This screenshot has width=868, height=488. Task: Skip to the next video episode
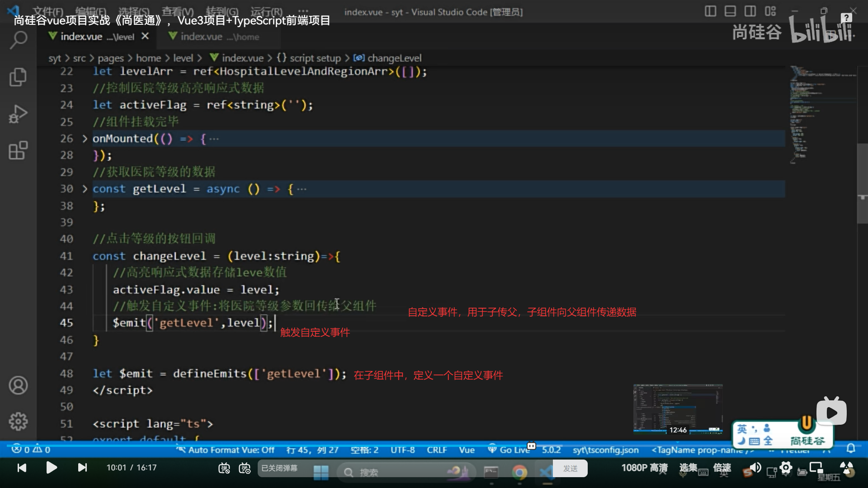[82, 468]
